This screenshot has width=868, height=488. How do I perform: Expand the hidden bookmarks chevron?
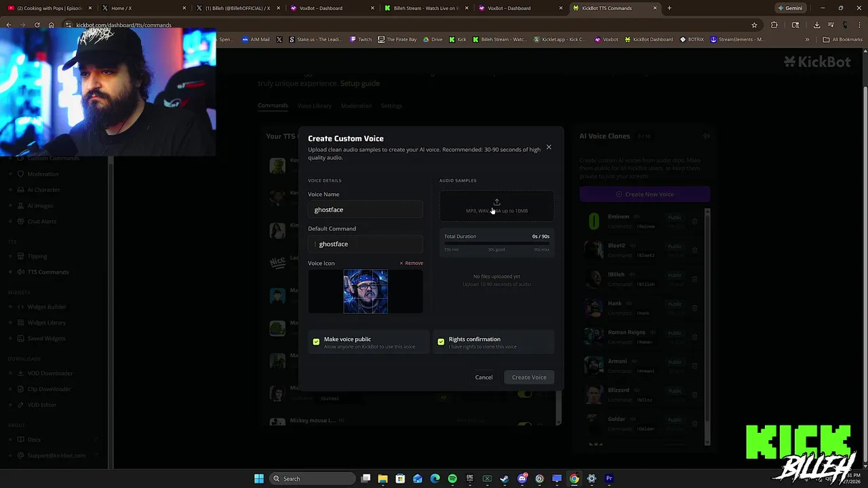pyautogui.click(x=807, y=39)
